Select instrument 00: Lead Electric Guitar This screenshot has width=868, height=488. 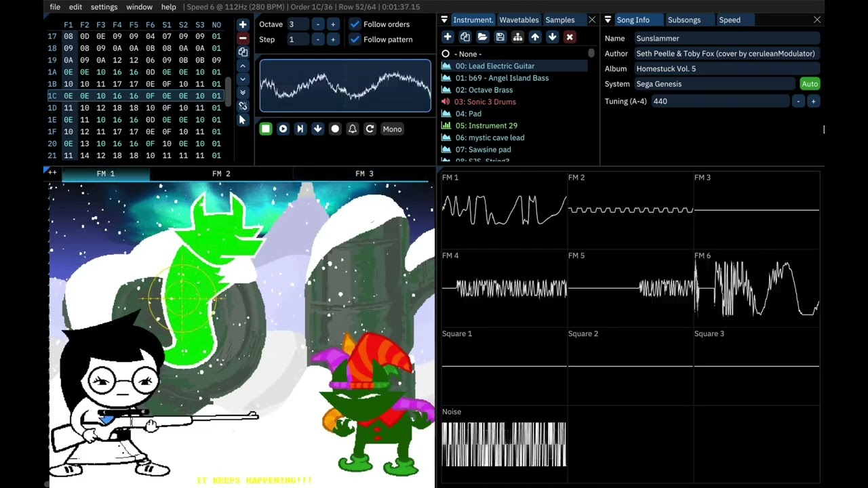point(514,66)
